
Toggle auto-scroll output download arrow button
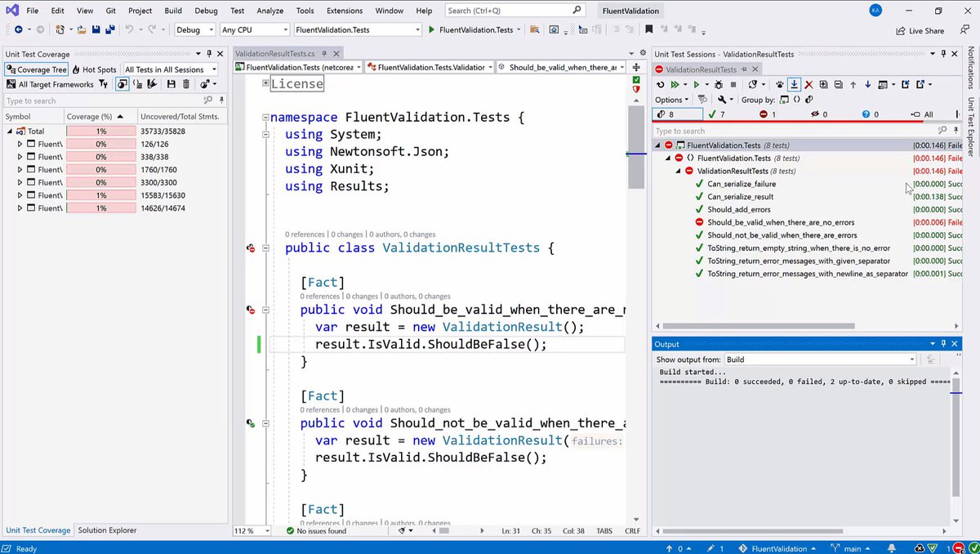tap(793, 84)
